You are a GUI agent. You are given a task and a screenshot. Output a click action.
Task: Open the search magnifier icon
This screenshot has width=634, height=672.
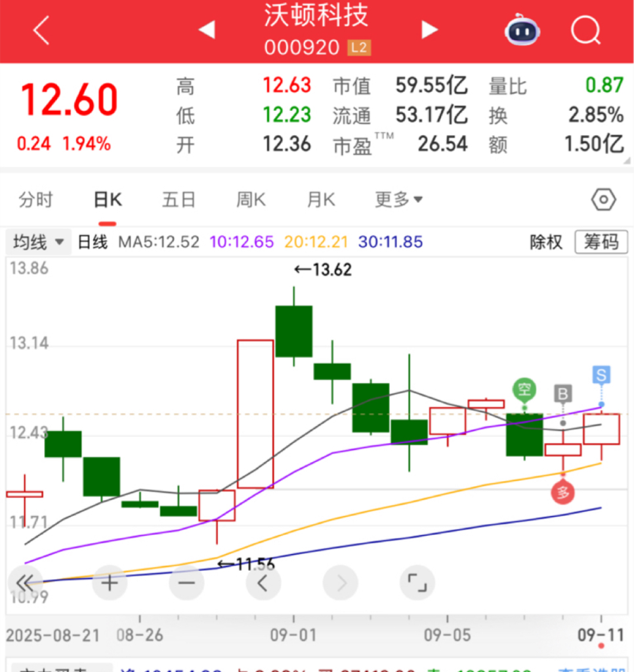(x=586, y=30)
